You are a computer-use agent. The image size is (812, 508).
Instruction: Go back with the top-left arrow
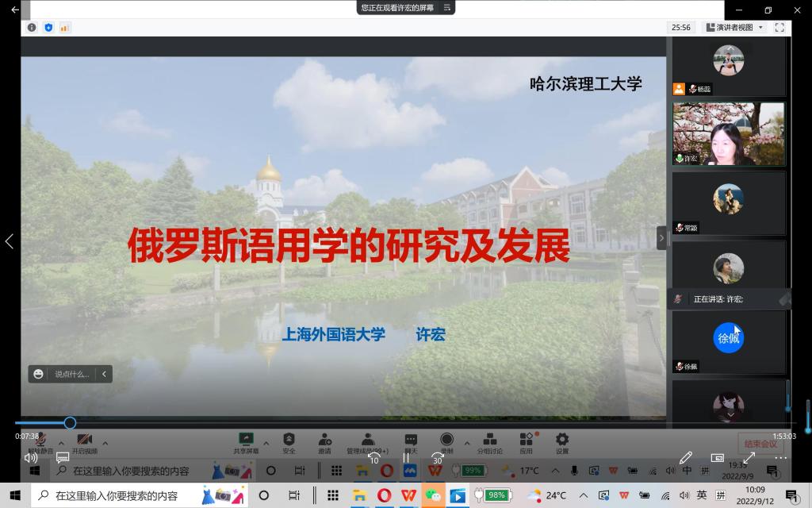point(15,10)
